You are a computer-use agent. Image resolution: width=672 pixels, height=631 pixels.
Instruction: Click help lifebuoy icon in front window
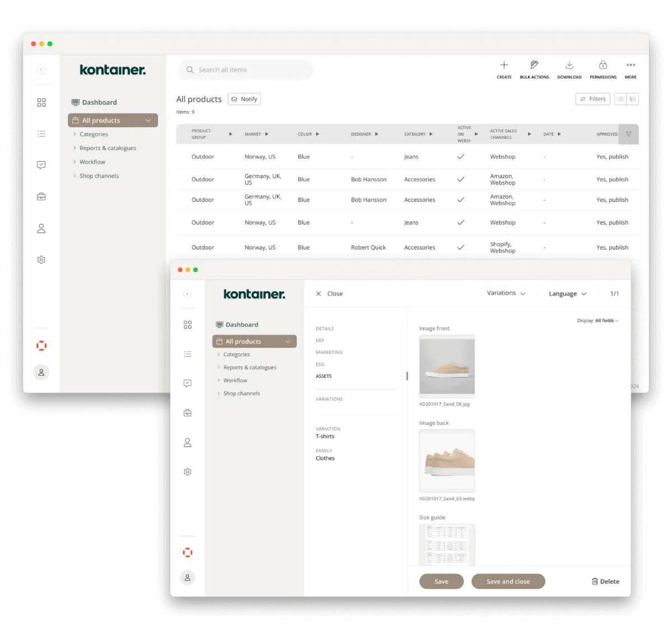(x=188, y=553)
